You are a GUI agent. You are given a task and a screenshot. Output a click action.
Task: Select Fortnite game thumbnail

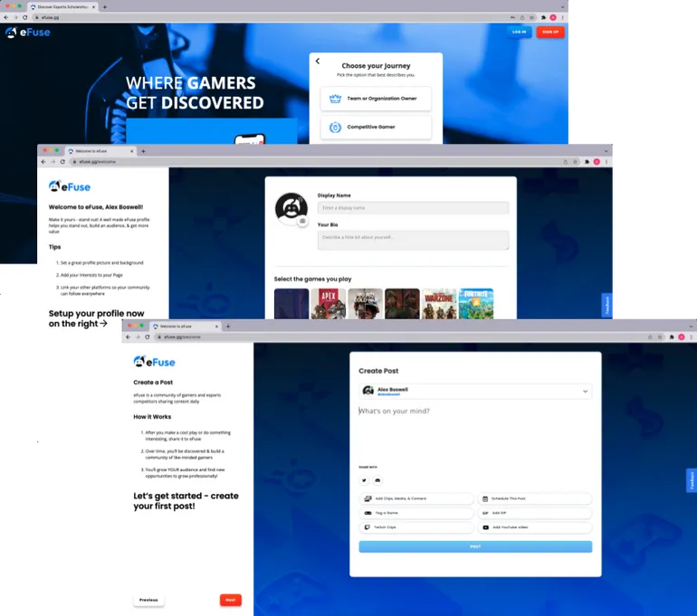point(476,304)
